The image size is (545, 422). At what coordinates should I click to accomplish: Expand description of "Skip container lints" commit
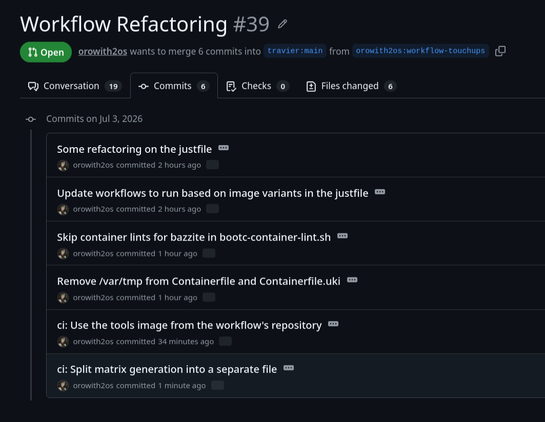(342, 236)
